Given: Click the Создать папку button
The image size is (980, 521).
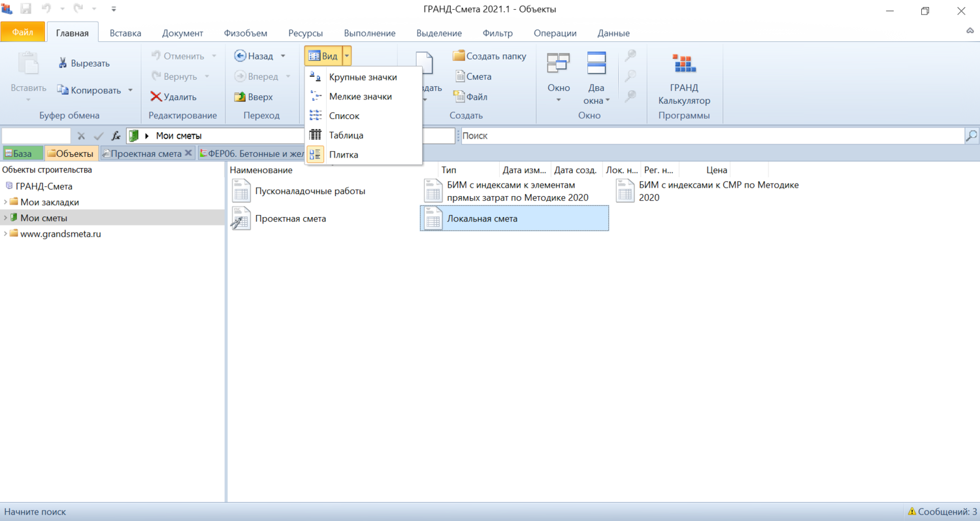Looking at the screenshot, I should tap(489, 56).
